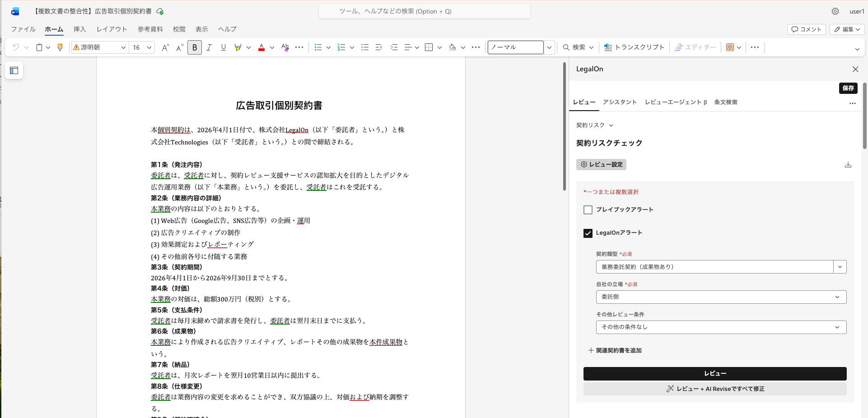Click the Word app icon

tap(15, 11)
